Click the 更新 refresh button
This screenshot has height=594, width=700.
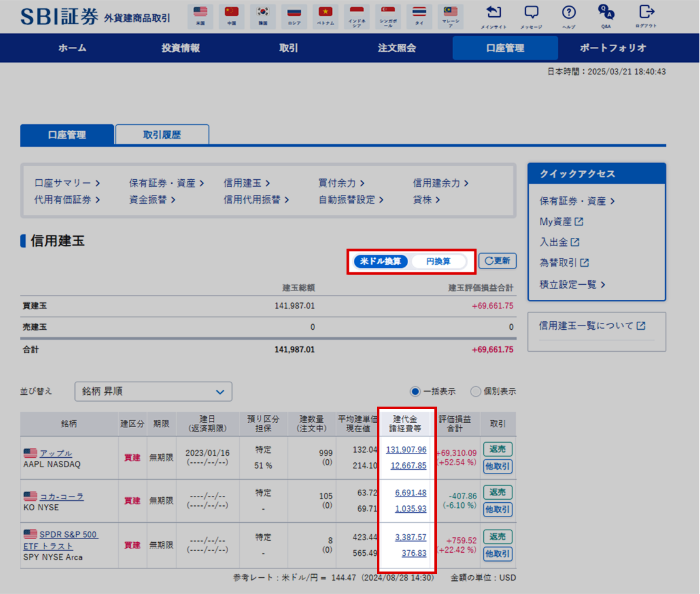[x=497, y=260]
